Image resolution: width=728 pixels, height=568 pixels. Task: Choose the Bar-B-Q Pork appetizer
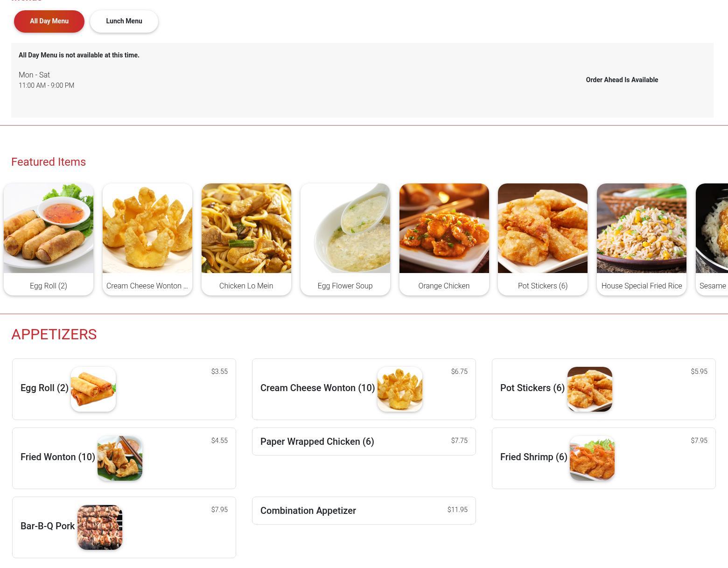[x=124, y=527]
